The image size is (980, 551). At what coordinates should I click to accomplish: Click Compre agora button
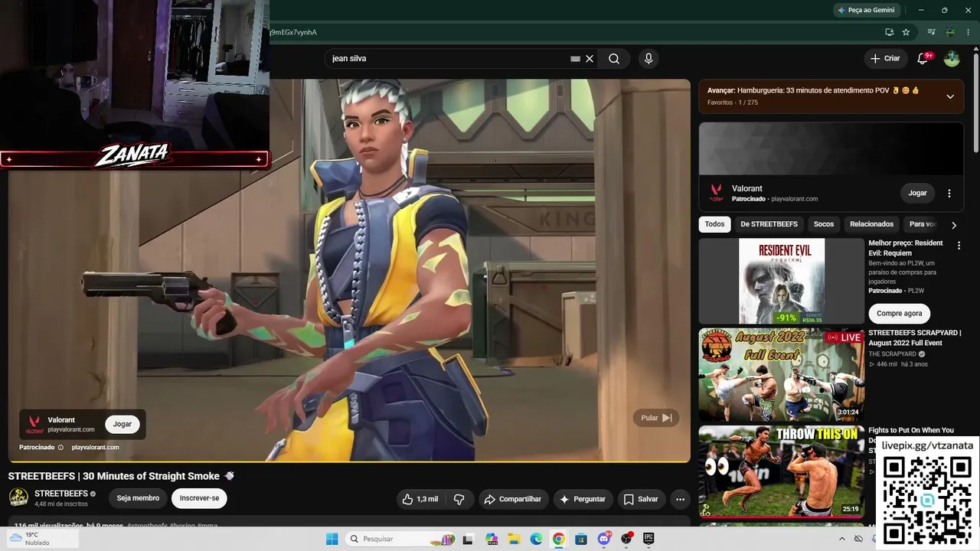pyautogui.click(x=899, y=313)
